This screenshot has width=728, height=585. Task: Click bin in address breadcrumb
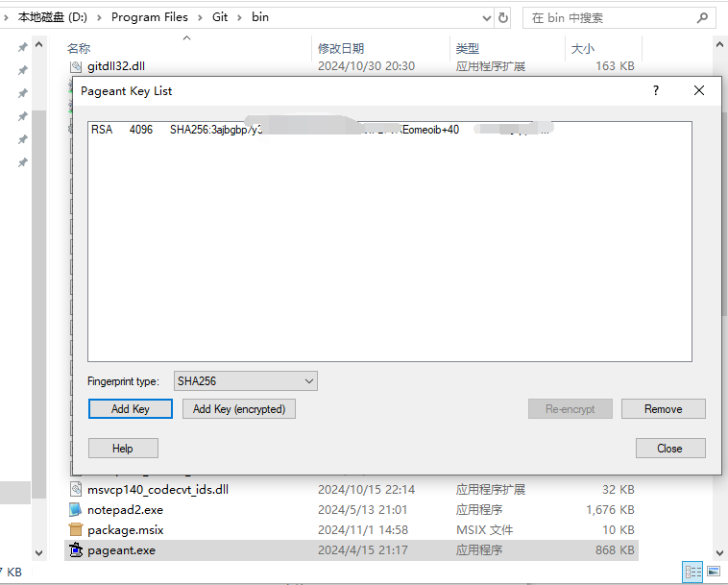tap(260, 17)
